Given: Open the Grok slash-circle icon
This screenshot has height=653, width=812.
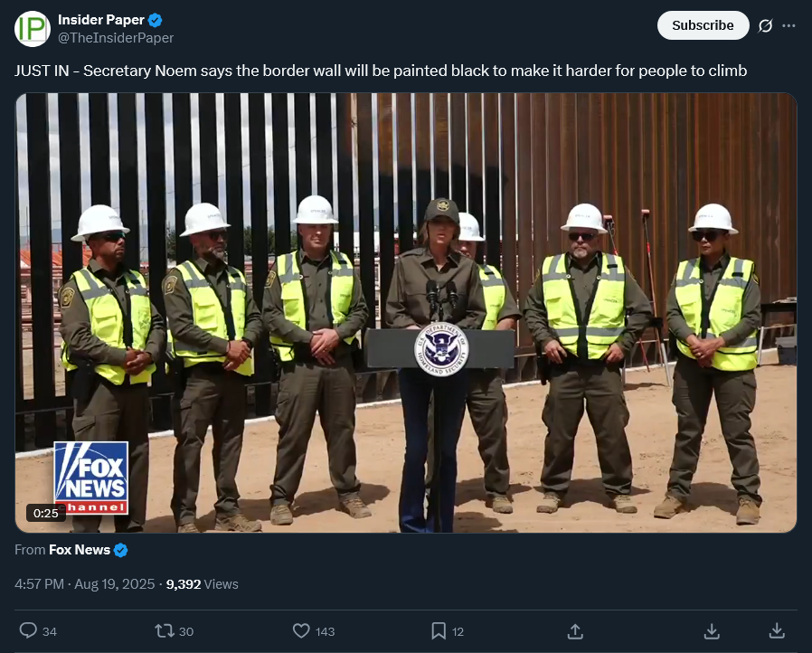Looking at the screenshot, I should click(x=765, y=25).
